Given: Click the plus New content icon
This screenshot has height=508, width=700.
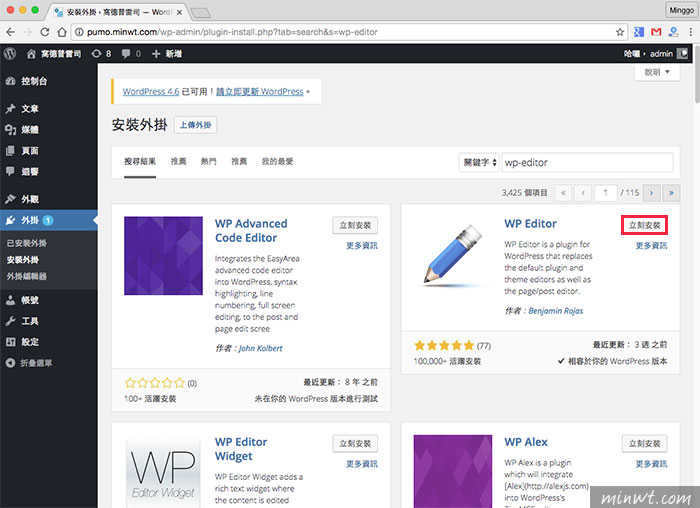Looking at the screenshot, I should click(x=156, y=54).
